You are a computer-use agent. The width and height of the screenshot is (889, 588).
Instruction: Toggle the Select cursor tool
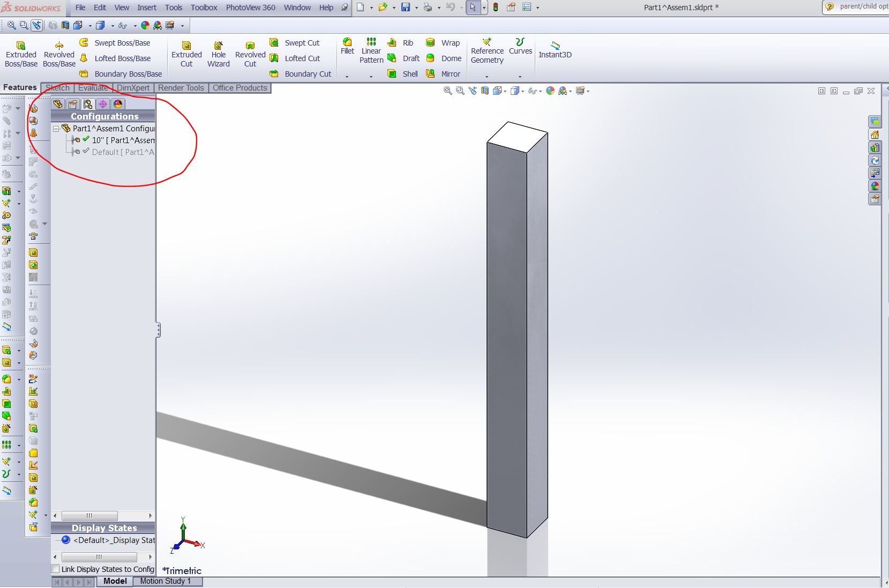point(473,8)
